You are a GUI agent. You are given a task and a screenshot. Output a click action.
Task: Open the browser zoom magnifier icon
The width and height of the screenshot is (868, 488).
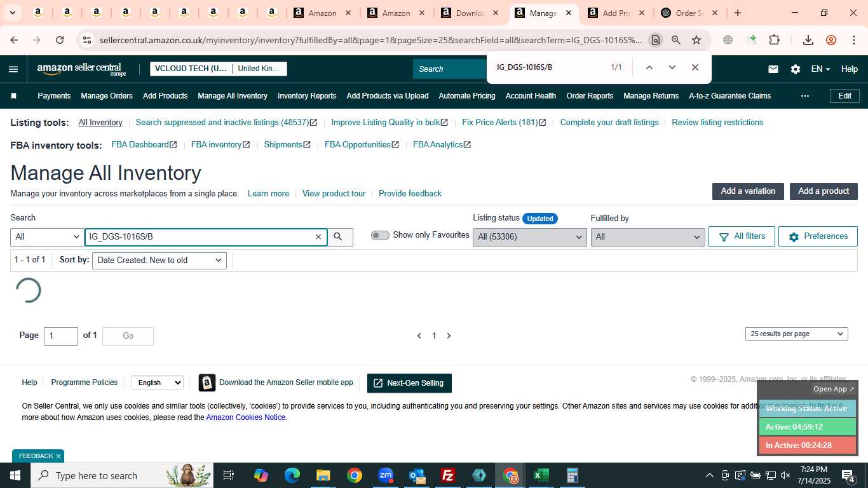(x=676, y=40)
